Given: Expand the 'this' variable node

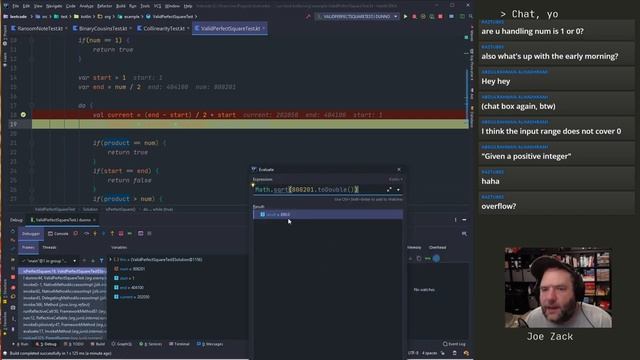Looking at the screenshot, I should (x=110, y=260).
